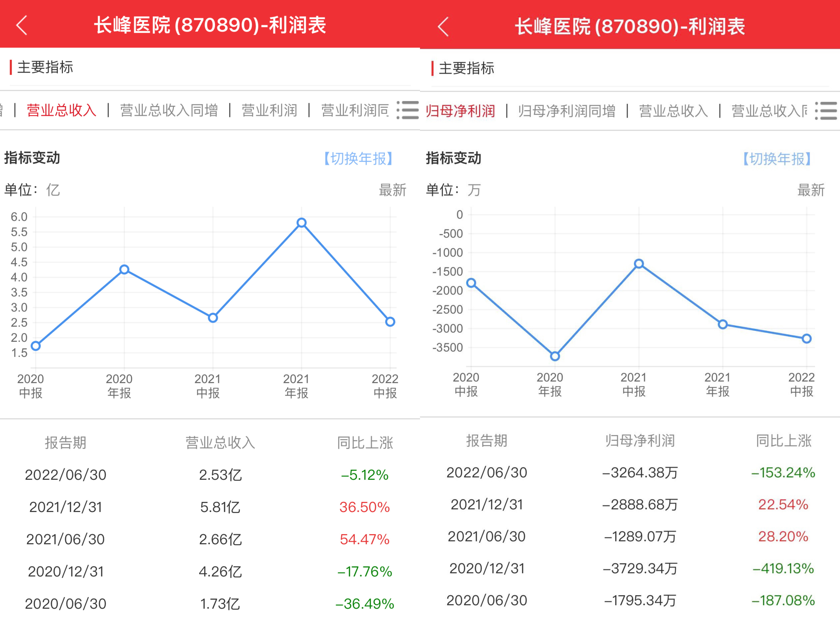Tap 2021 年报 data point on revenue chart
The height and width of the screenshot is (630, 840).
[x=301, y=223]
